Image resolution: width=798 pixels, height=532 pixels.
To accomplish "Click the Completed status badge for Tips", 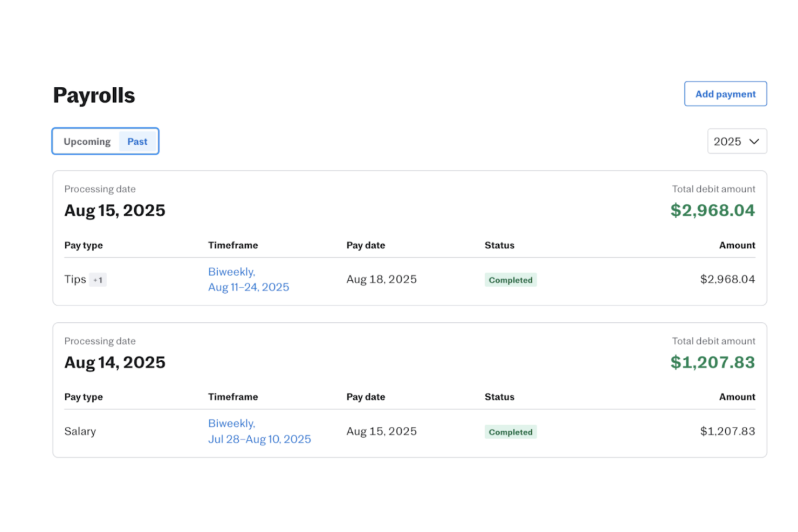I will [510, 280].
